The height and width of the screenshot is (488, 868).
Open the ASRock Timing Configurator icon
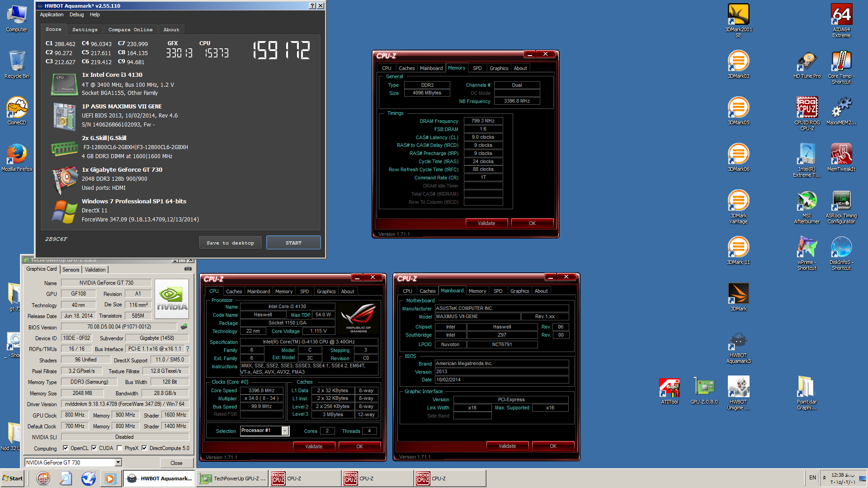(841, 206)
